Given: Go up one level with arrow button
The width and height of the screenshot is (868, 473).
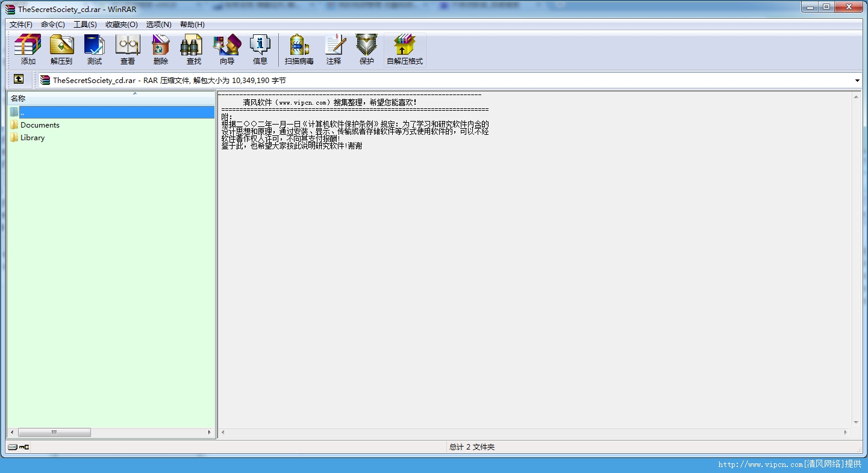Looking at the screenshot, I should [19, 79].
